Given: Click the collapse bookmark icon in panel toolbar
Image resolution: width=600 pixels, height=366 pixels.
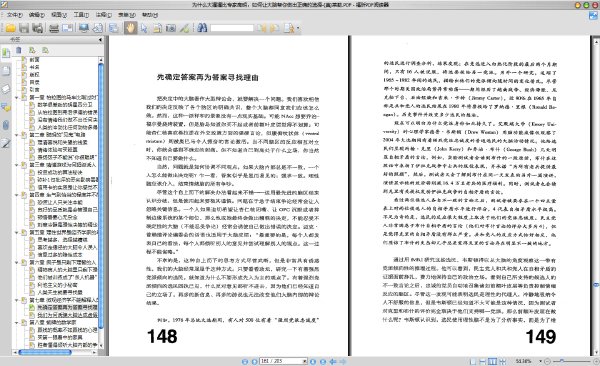Looking at the screenshot, I should click(46, 50).
